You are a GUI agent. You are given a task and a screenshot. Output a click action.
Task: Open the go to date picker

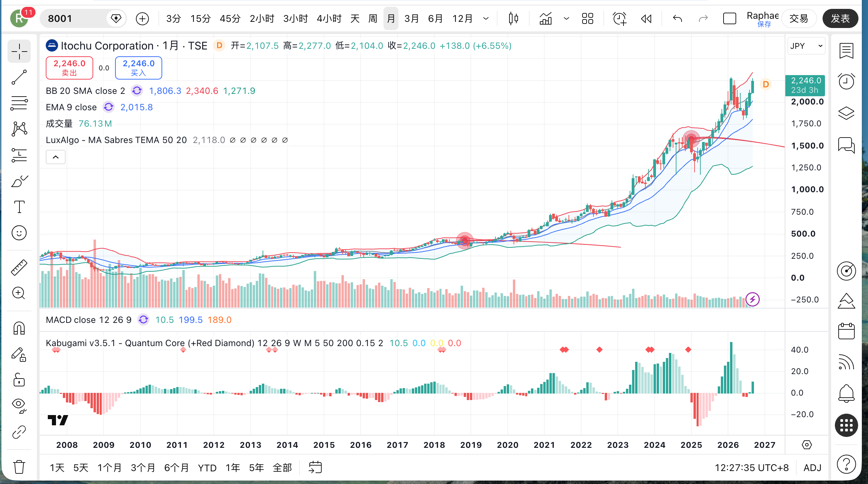click(x=315, y=467)
